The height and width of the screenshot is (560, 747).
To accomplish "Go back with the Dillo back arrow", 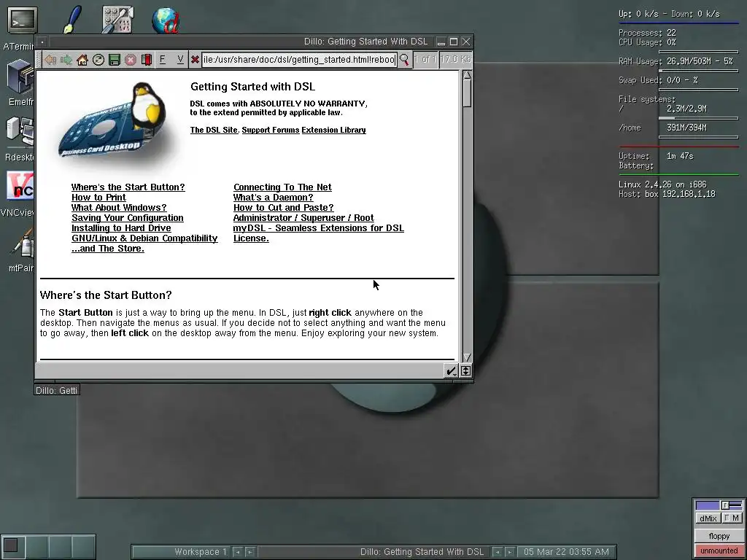I will pos(50,60).
